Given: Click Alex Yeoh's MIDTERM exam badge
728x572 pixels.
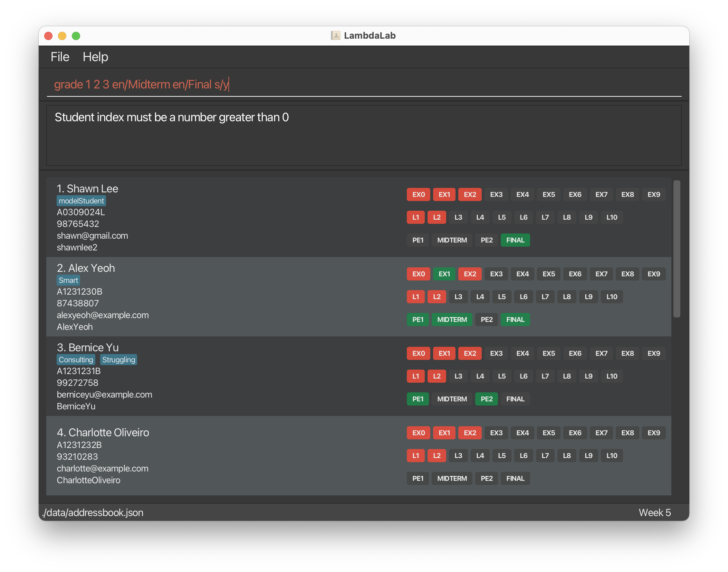Looking at the screenshot, I should (452, 320).
